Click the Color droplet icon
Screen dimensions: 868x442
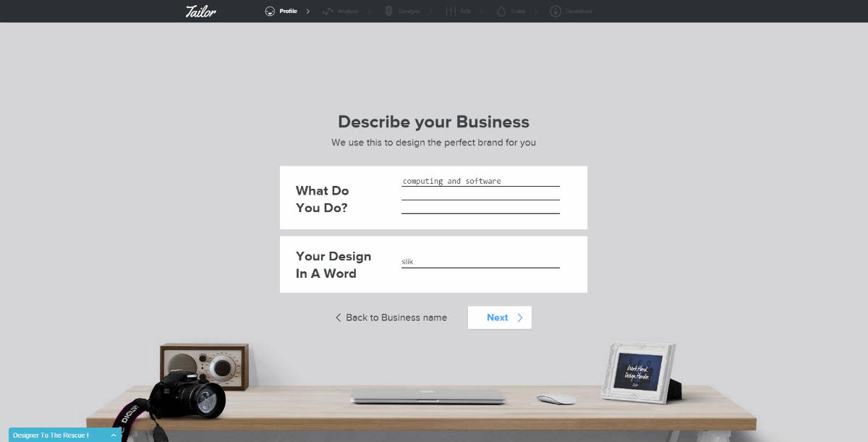tap(501, 11)
